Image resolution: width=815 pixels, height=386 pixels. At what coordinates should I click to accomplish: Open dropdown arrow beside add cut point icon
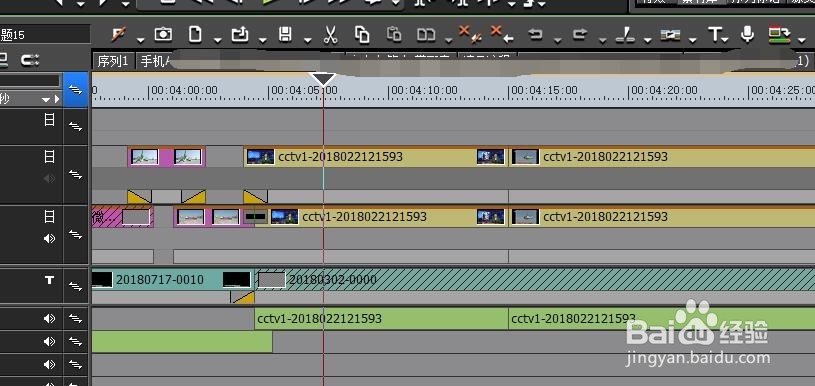click(x=648, y=40)
